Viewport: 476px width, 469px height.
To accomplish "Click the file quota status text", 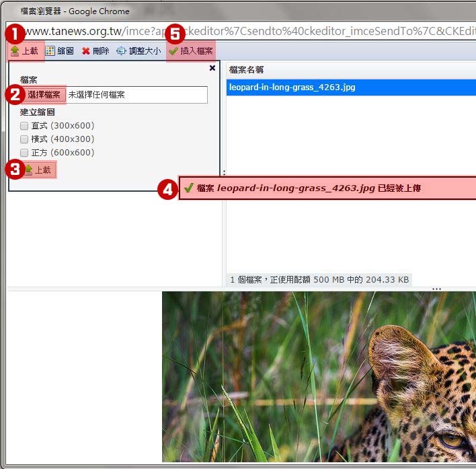I will point(319,279).
